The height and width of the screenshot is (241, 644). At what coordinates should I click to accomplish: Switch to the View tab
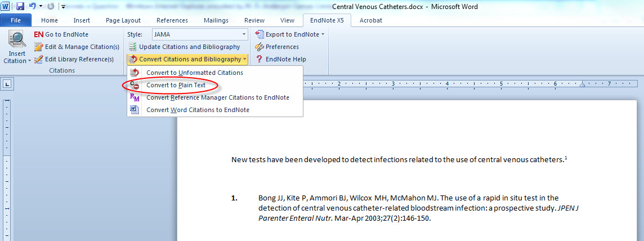pyautogui.click(x=287, y=20)
